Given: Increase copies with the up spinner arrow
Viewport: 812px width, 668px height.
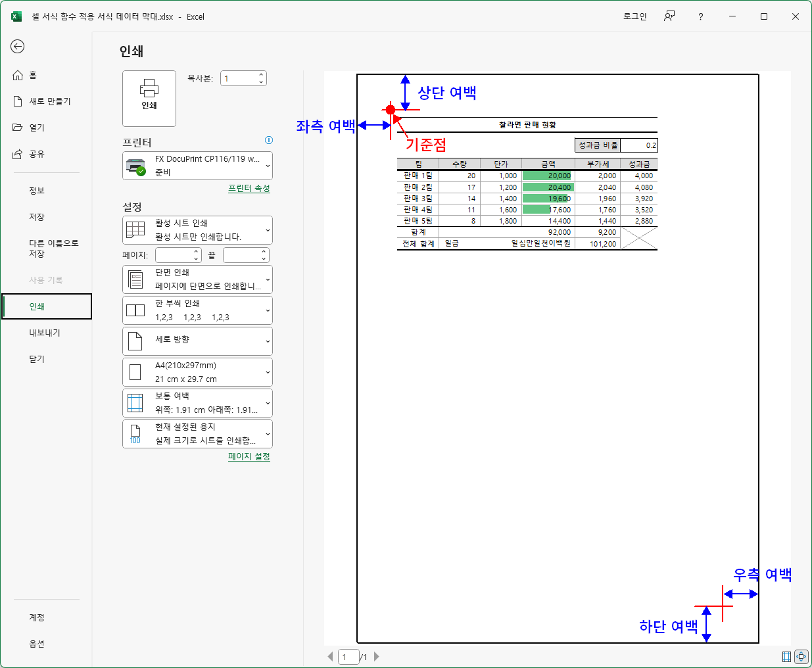Looking at the screenshot, I should [x=261, y=75].
